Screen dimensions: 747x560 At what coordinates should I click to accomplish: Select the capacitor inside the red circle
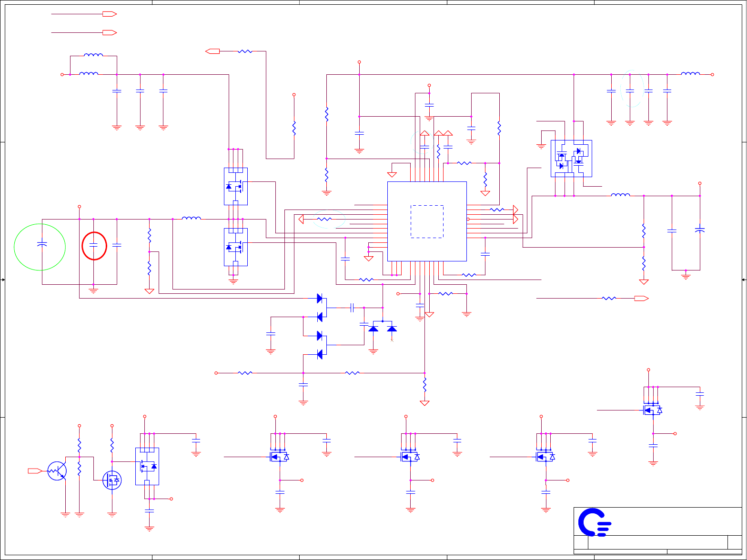(x=93, y=245)
